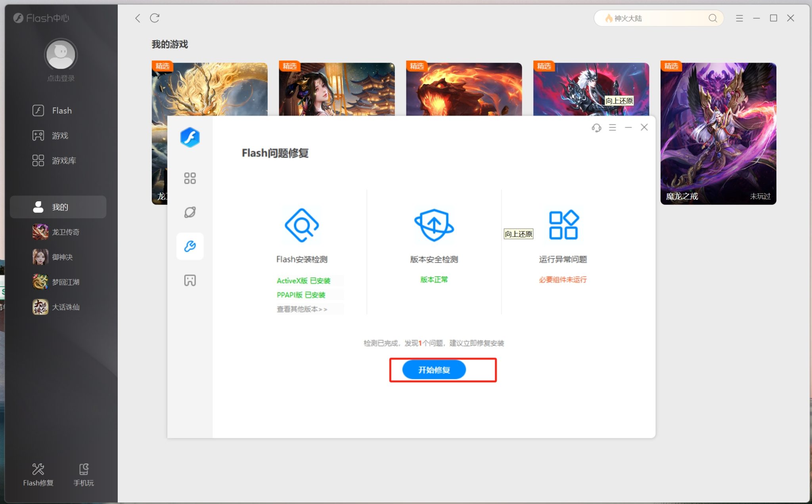This screenshot has height=504, width=812.
Task: Open the hamburger menu in the repair dialog
Action: [x=612, y=127]
